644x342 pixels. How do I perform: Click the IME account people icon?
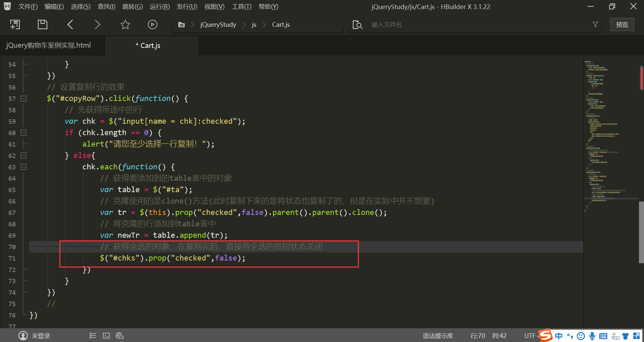click(x=615, y=336)
